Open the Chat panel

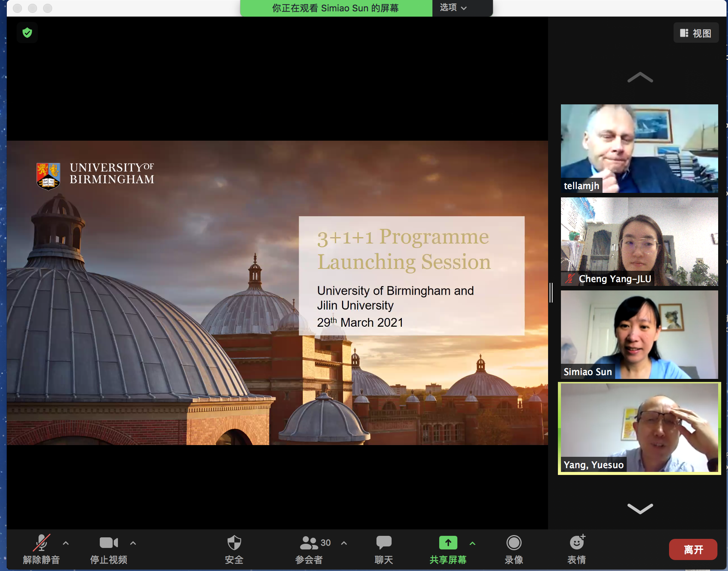(384, 543)
